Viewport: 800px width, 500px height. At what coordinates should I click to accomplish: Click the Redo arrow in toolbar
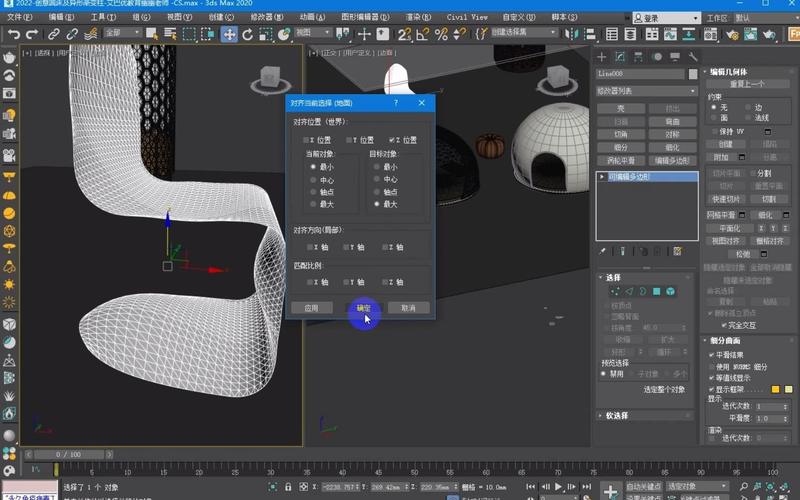point(33,34)
